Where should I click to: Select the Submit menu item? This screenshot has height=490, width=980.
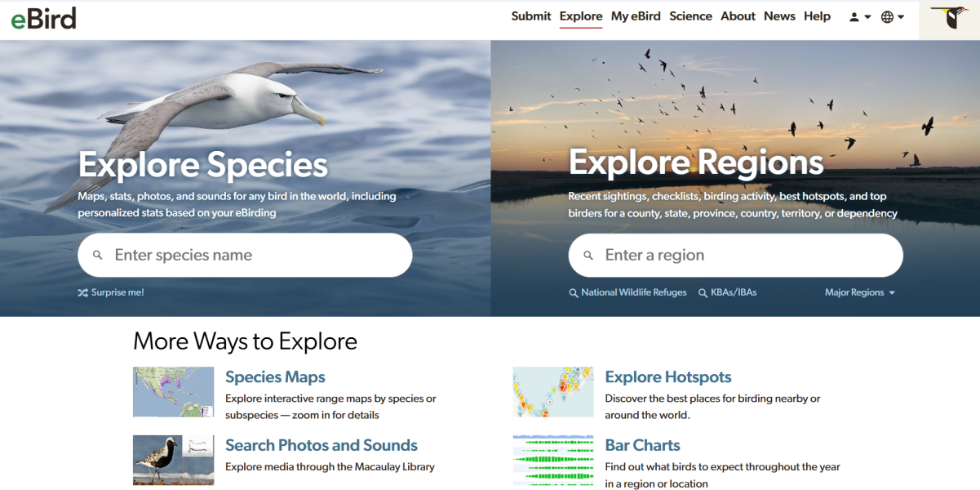(x=531, y=16)
